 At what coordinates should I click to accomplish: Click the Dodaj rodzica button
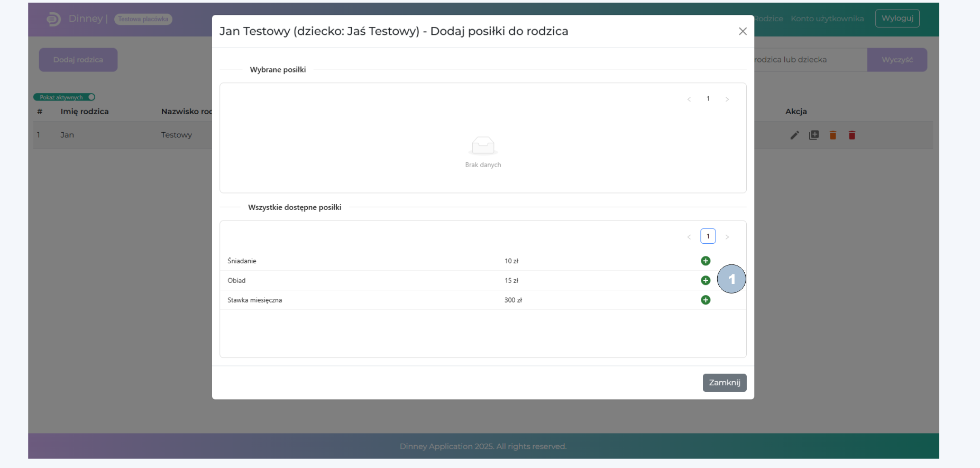click(x=78, y=60)
